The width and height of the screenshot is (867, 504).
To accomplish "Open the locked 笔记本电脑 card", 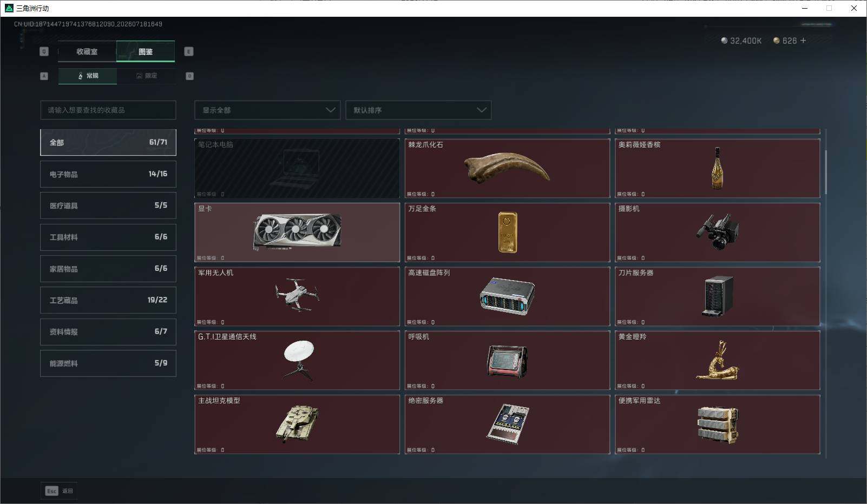I will click(x=297, y=168).
